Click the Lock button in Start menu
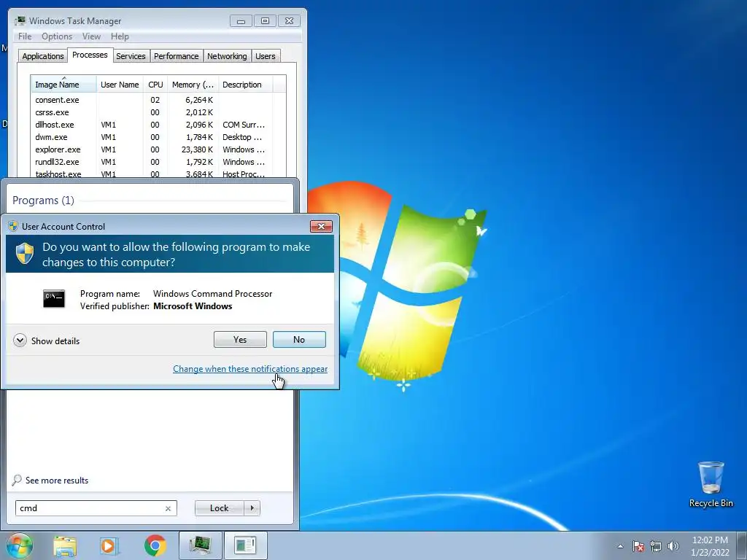The image size is (747, 560). click(219, 508)
